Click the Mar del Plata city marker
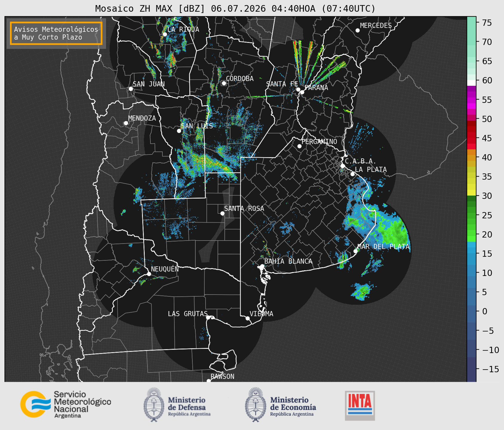Image resolution: width=504 pixels, height=430 pixels. pos(356,251)
